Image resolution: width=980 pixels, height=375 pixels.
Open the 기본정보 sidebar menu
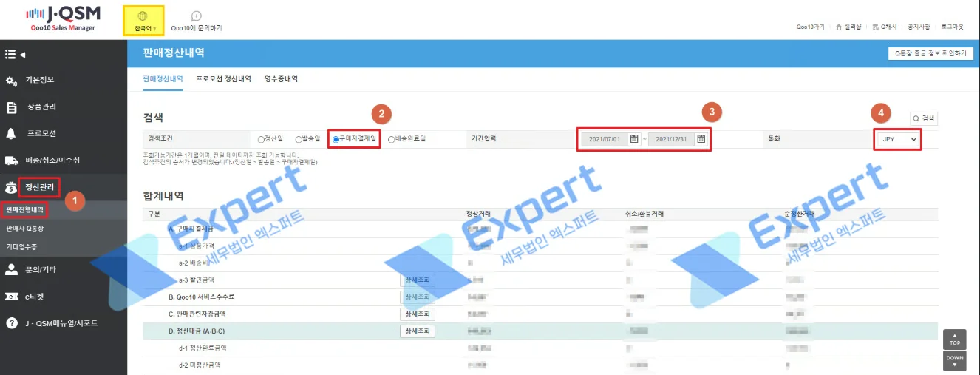[x=40, y=80]
